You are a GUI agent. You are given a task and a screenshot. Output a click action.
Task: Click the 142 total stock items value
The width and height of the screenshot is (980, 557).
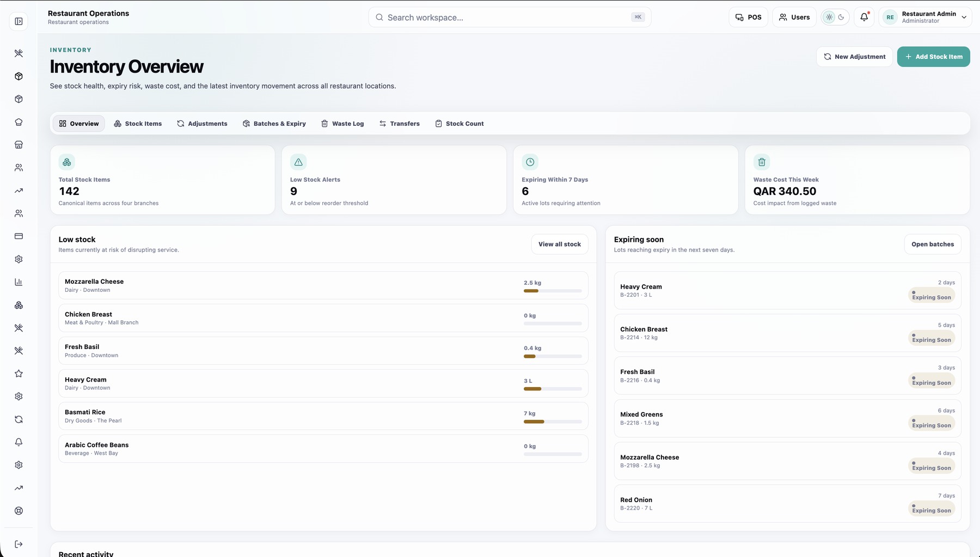(69, 191)
